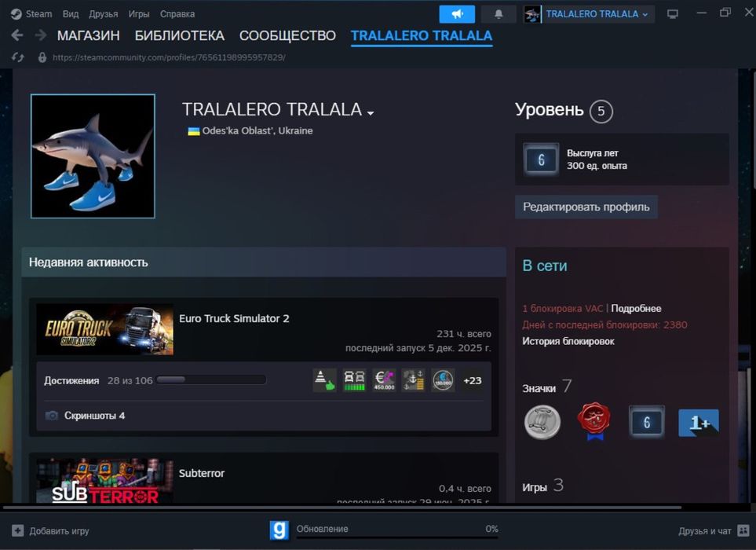
Task: Click the Выслуга лет badge title
Action: point(592,153)
